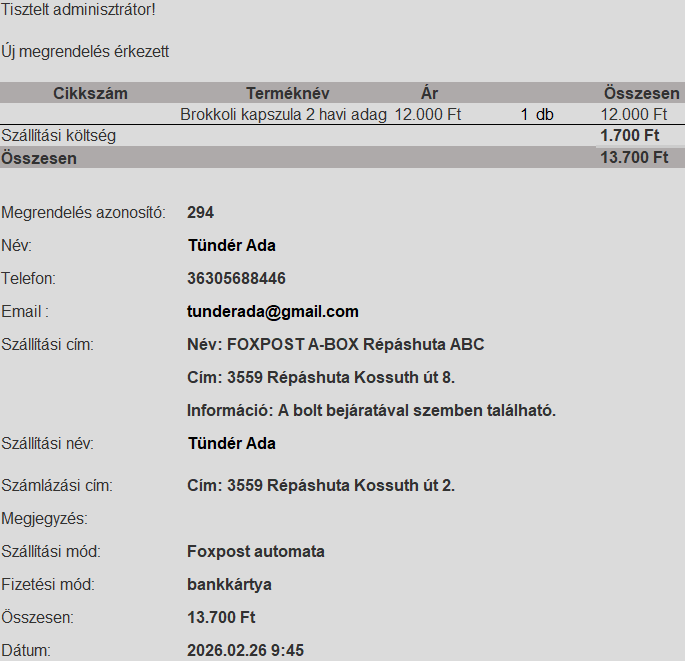The image size is (685, 661).
Task: Click billing address Kossuth út 2.
Action: [321, 486]
